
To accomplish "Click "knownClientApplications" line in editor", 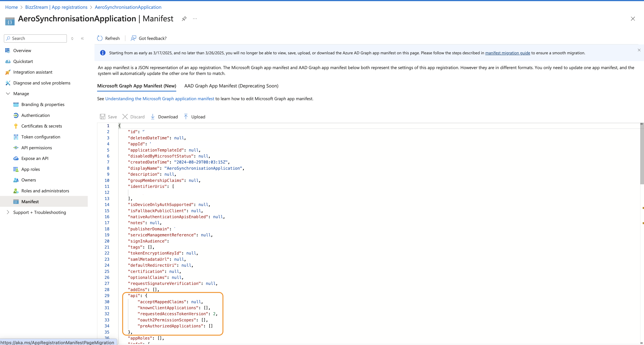I will [174, 308].
